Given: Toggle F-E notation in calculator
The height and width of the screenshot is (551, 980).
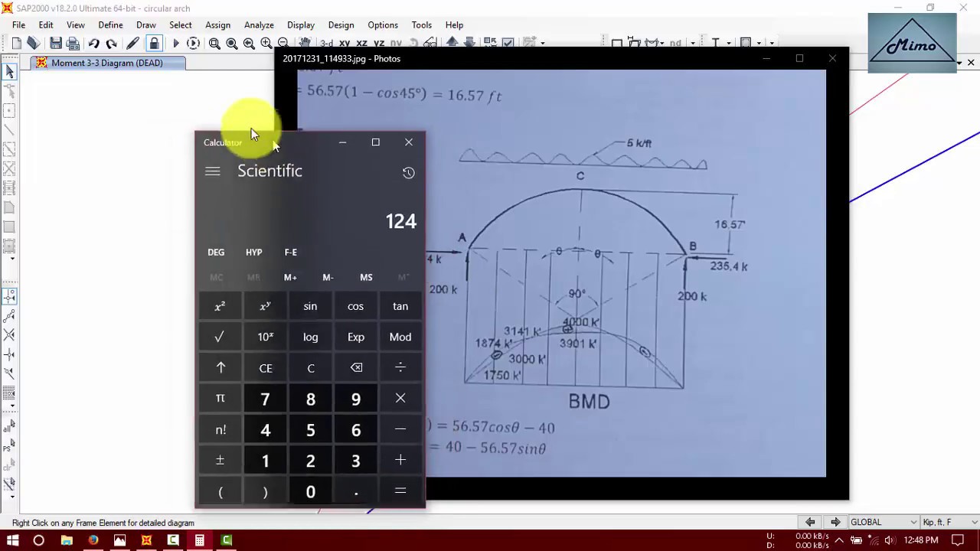Looking at the screenshot, I should 291,252.
